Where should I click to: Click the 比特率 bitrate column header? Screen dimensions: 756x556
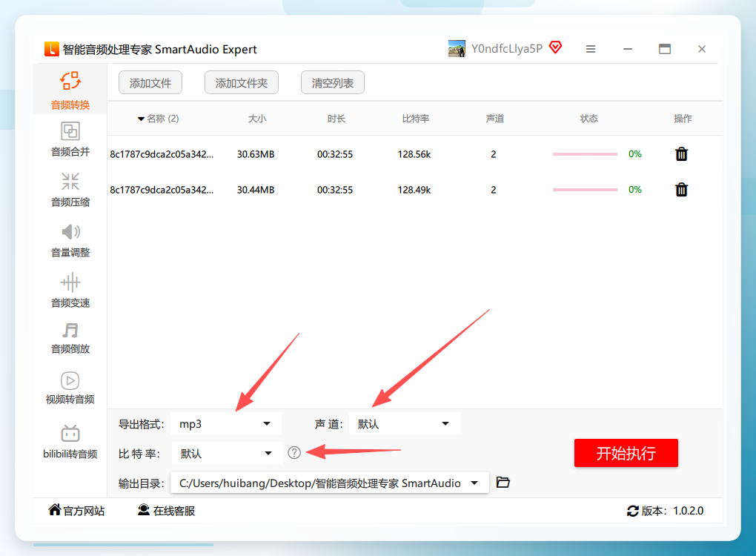pyautogui.click(x=416, y=119)
